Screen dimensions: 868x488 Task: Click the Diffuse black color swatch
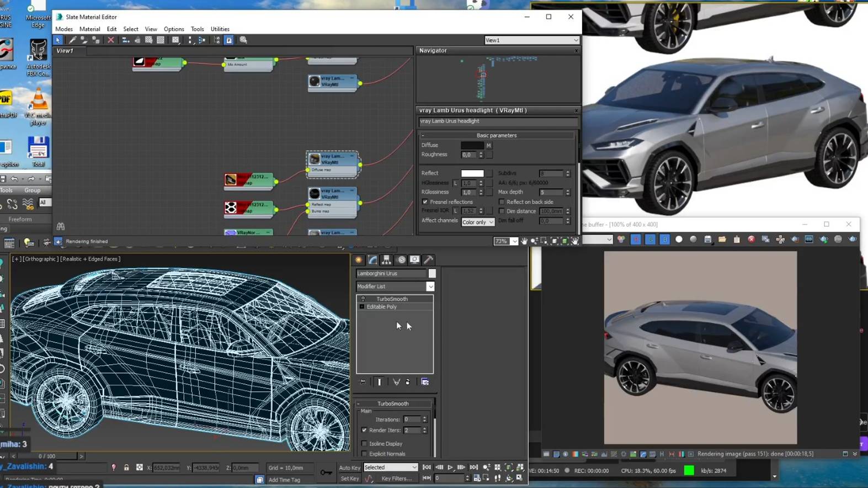pyautogui.click(x=472, y=145)
